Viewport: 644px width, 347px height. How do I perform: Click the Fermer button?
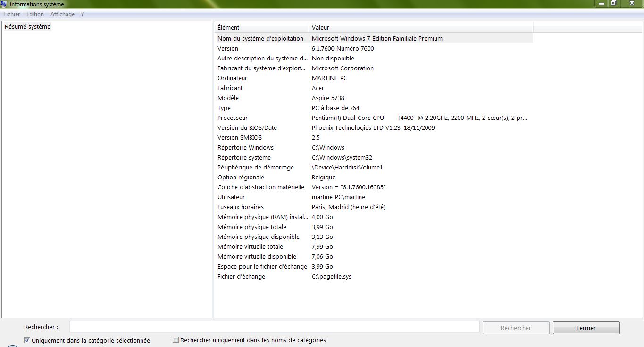pyautogui.click(x=586, y=328)
